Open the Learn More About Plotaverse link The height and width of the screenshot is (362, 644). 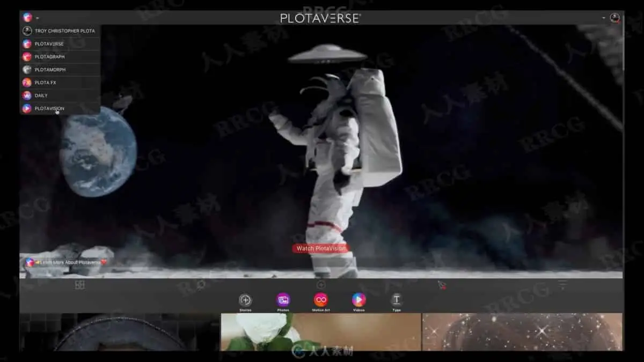tap(67, 262)
